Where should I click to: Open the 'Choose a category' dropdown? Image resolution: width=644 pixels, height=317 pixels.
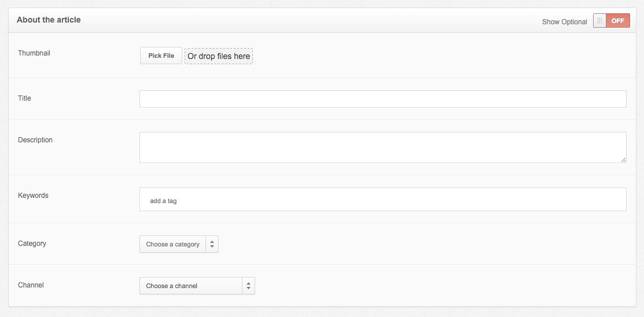[x=179, y=244]
